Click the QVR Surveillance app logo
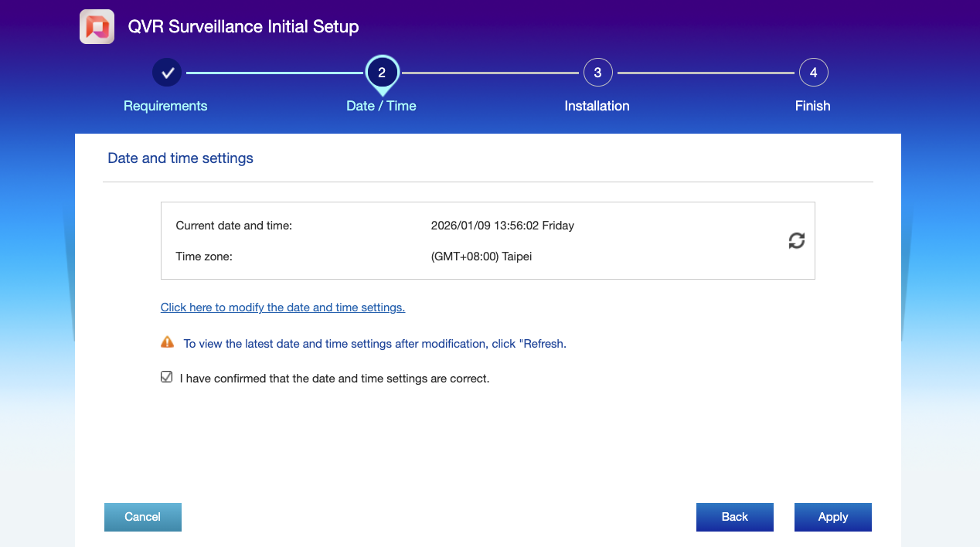This screenshot has height=547, width=980. tap(97, 27)
